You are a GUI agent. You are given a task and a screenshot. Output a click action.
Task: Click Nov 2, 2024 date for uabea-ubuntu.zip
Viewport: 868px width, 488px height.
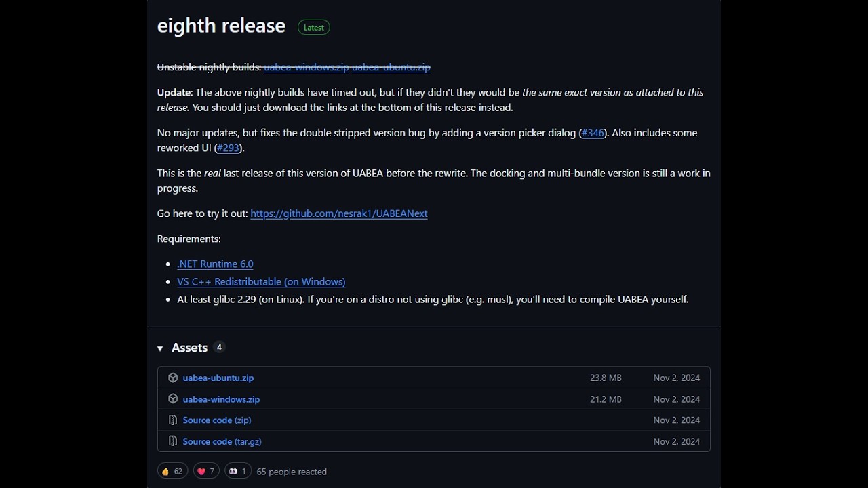tap(677, 378)
